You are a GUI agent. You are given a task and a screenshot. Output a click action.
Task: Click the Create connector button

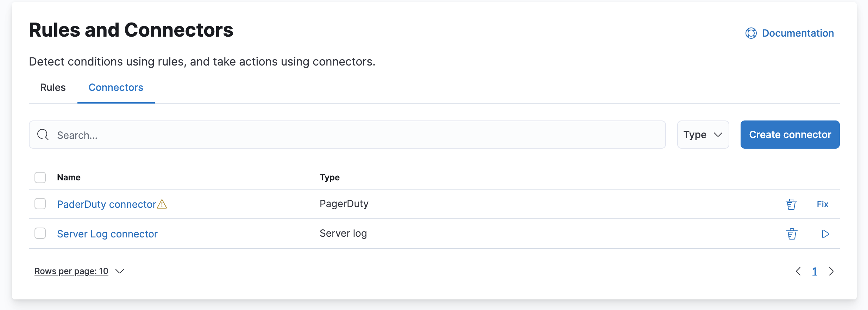pyautogui.click(x=790, y=134)
